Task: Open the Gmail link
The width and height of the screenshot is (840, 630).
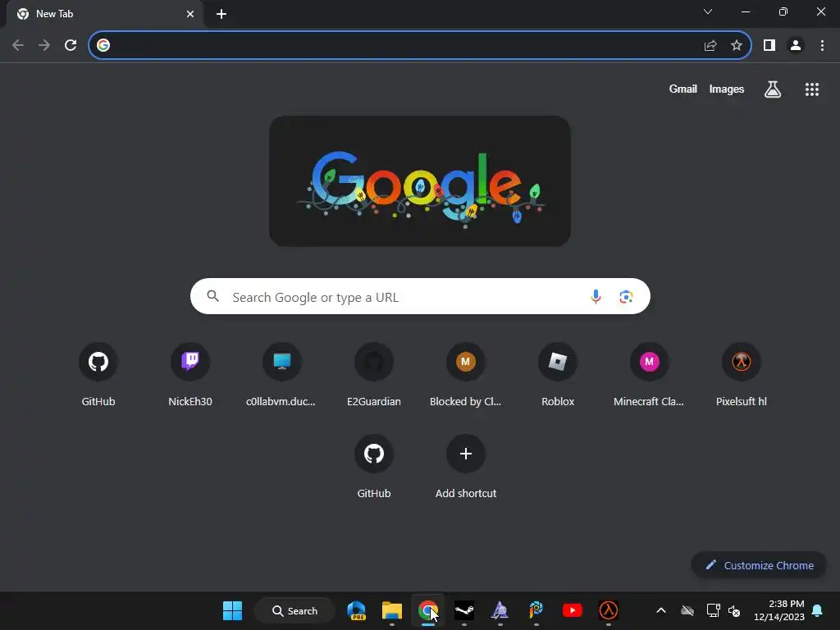Action: point(683,89)
